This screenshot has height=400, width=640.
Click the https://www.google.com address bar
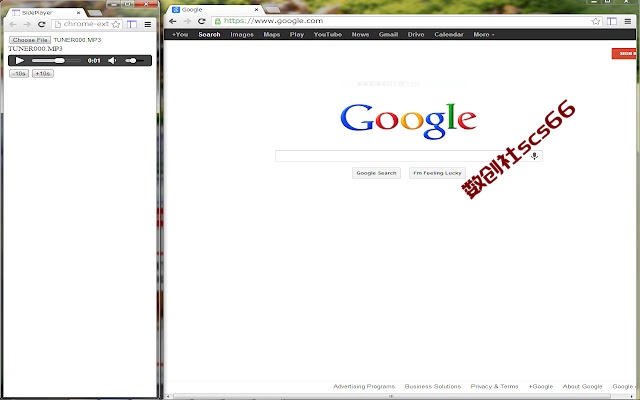[x=407, y=21]
